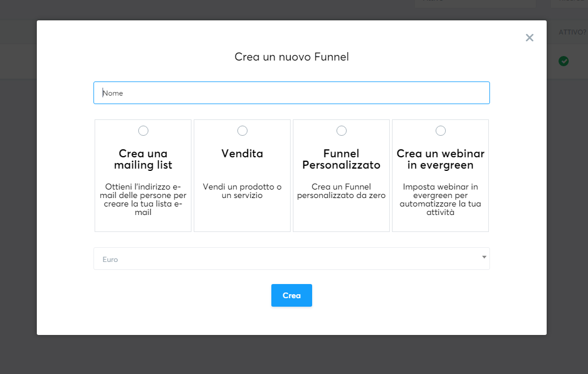Open the Euro currency dropdown
The width and height of the screenshot is (588, 374).
[291, 259]
